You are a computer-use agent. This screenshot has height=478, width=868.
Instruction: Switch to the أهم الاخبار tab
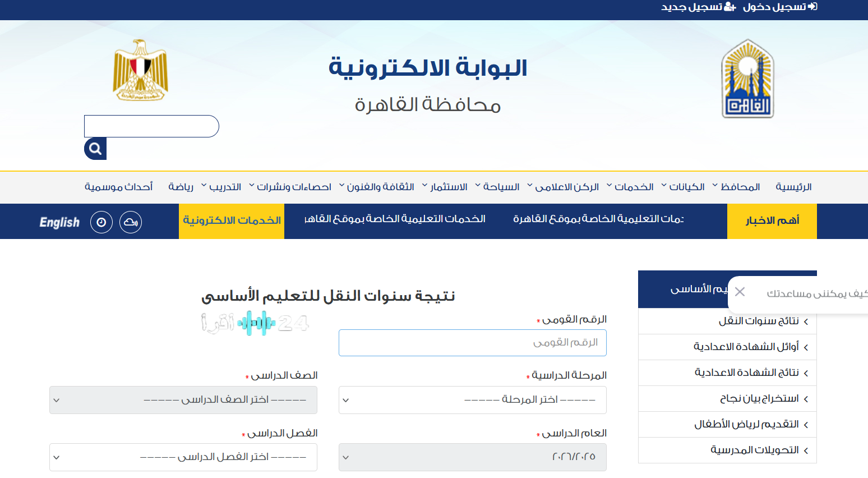pyautogui.click(x=772, y=221)
